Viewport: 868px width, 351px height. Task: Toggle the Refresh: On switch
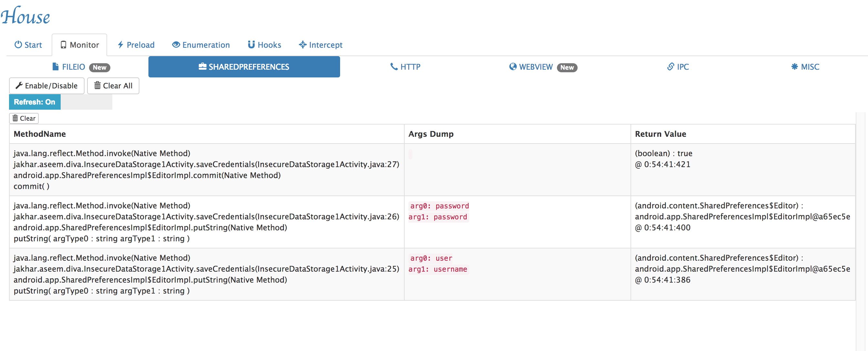[35, 102]
